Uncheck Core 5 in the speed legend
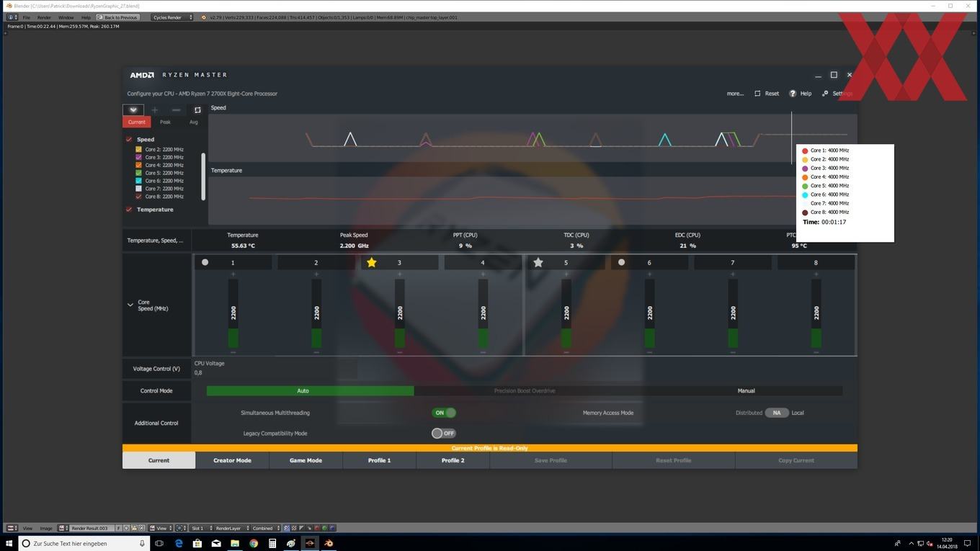The height and width of the screenshot is (551, 980). point(139,173)
